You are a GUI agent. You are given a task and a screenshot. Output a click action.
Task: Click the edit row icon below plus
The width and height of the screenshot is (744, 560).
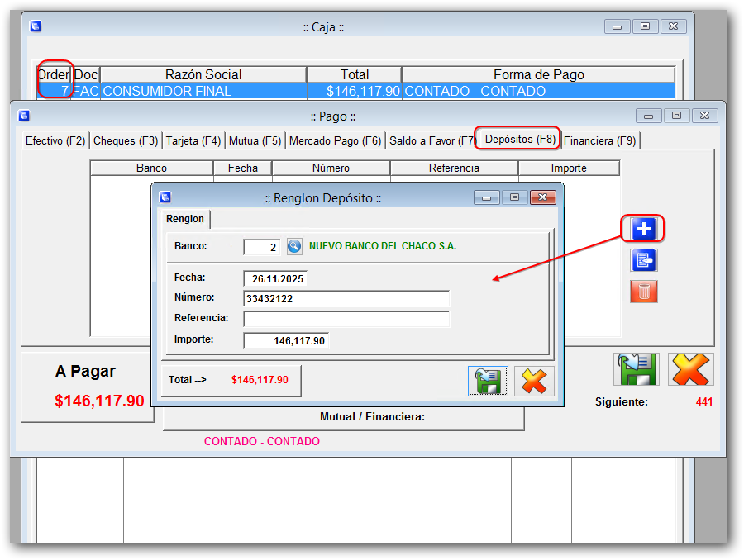pos(643,260)
